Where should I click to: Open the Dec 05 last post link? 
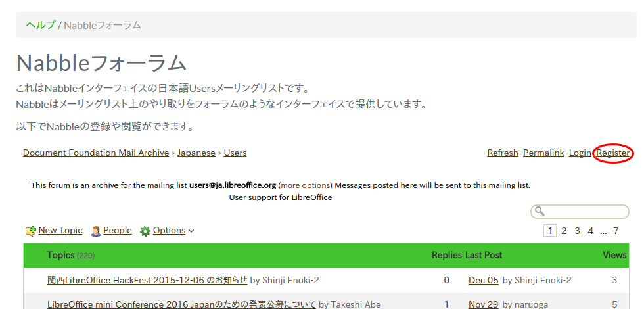pos(484,280)
